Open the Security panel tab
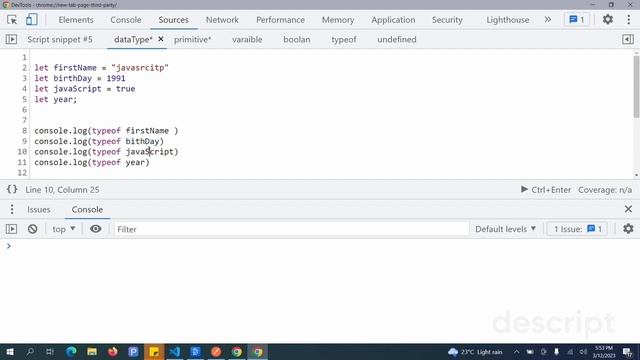This screenshot has width=640, height=360. pyautogui.click(x=447, y=20)
